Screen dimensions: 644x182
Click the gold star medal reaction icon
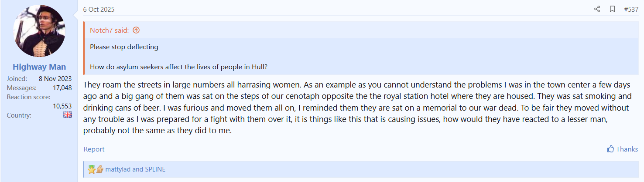pyautogui.click(x=91, y=169)
